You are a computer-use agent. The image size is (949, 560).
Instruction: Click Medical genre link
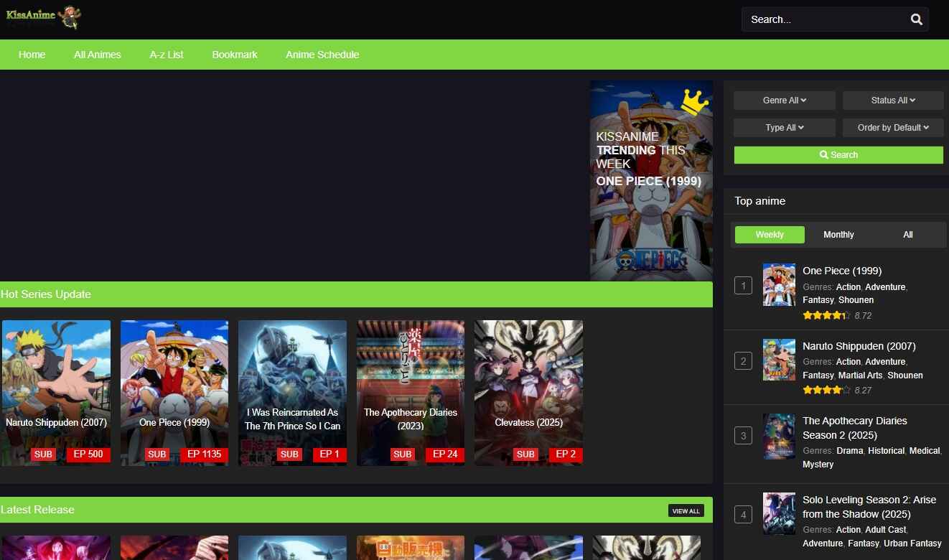point(925,451)
